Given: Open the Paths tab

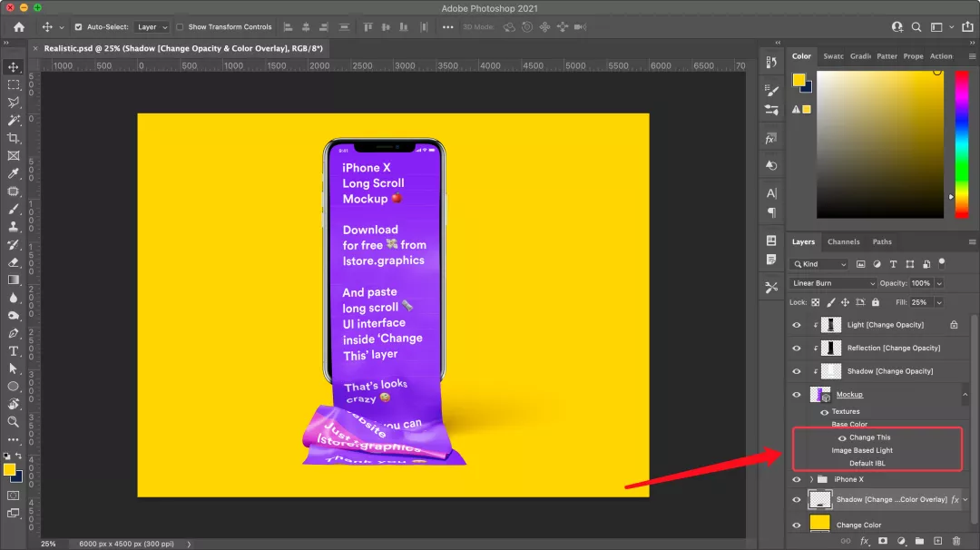Looking at the screenshot, I should (882, 242).
